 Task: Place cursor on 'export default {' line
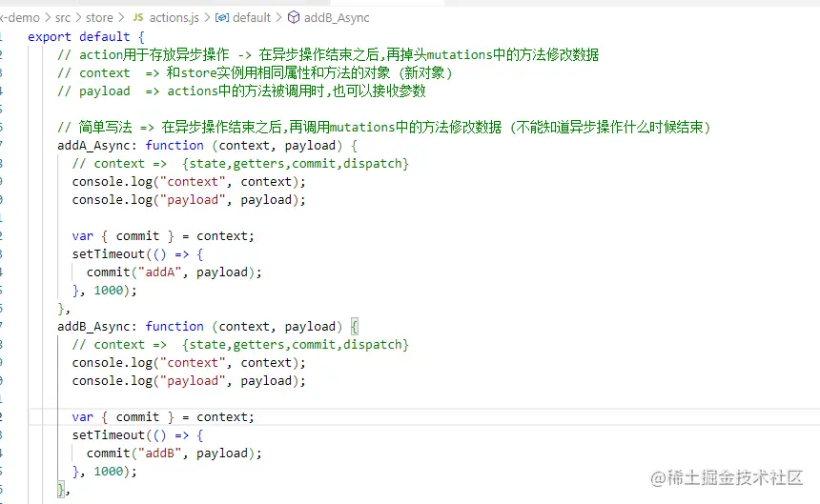click(86, 36)
